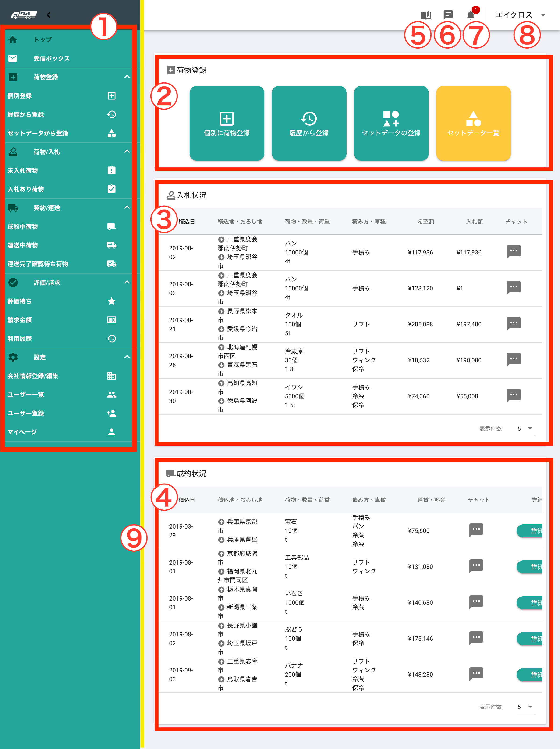
Task: Open 表示件数 dropdown in 成約状況 table
Action: point(526,707)
